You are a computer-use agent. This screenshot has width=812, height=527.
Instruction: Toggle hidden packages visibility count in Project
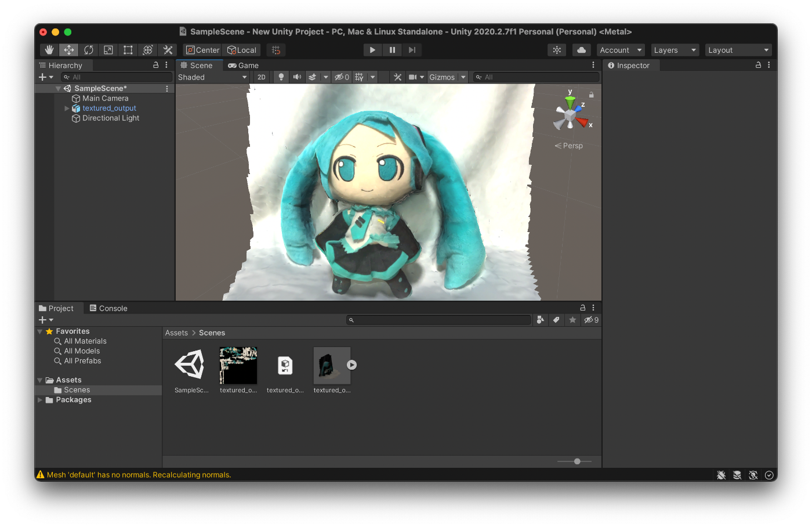pos(591,320)
